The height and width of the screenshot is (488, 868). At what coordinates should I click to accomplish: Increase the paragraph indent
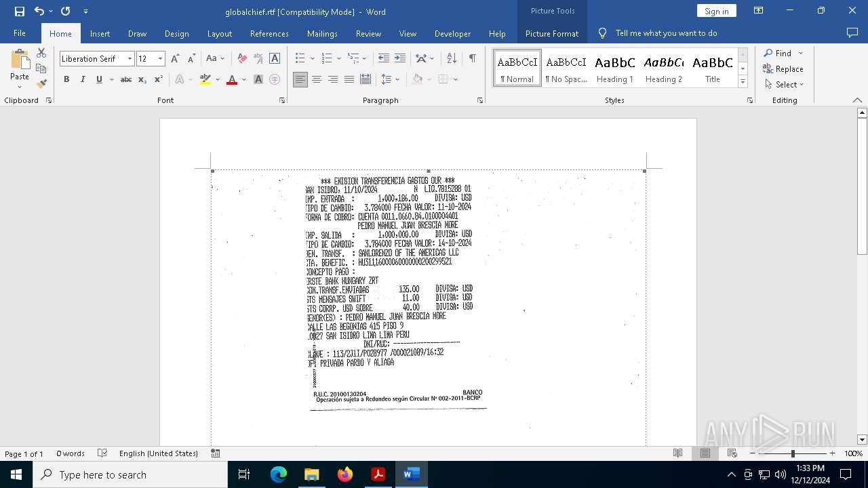coord(400,59)
